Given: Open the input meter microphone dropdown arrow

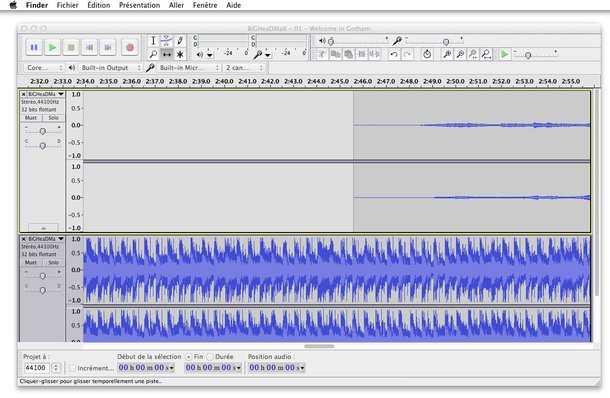Looking at the screenshot, I should [268, 55].
